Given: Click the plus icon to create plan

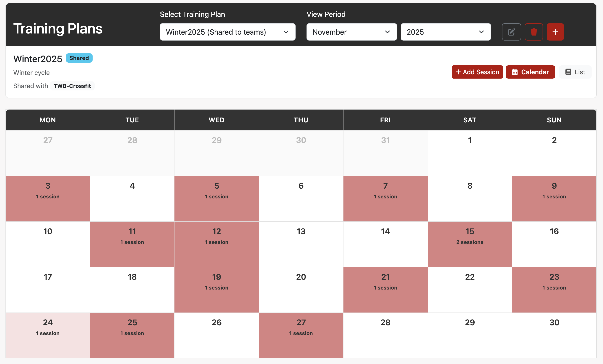Looking at the screenshot, I should [x=555, y=32].
